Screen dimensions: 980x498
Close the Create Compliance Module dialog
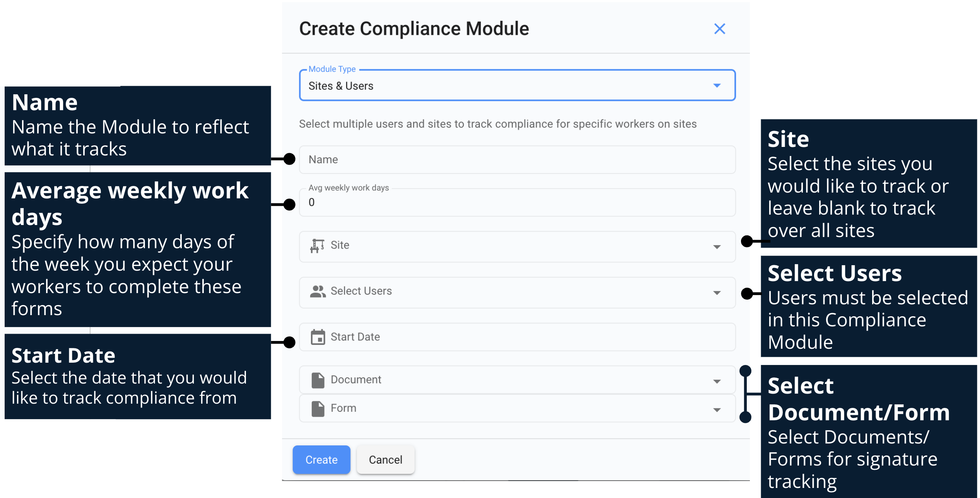(x=719, y=29)
